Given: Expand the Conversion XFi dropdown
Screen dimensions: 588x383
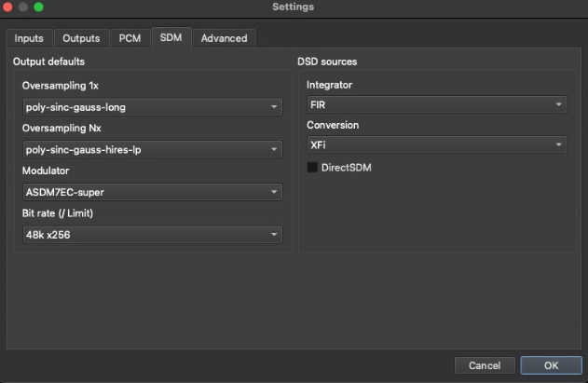Looking at the screenshot, I should (x=436, y=145).
